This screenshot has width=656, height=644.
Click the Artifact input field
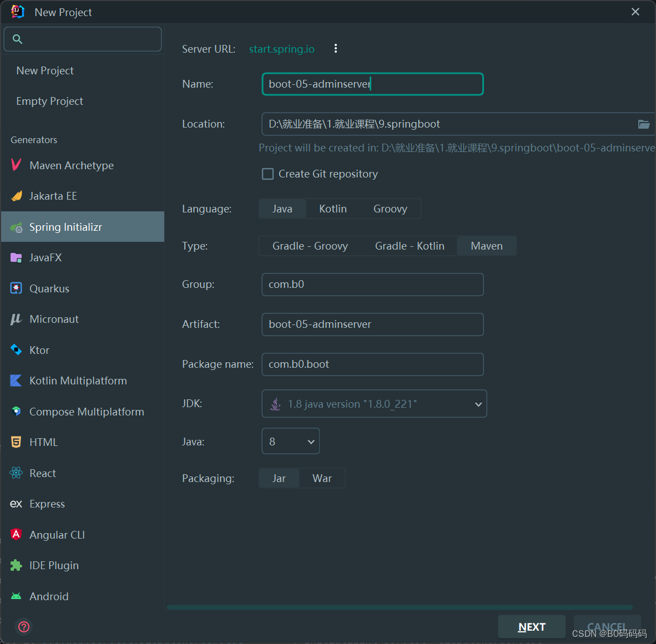coord(373,324)
